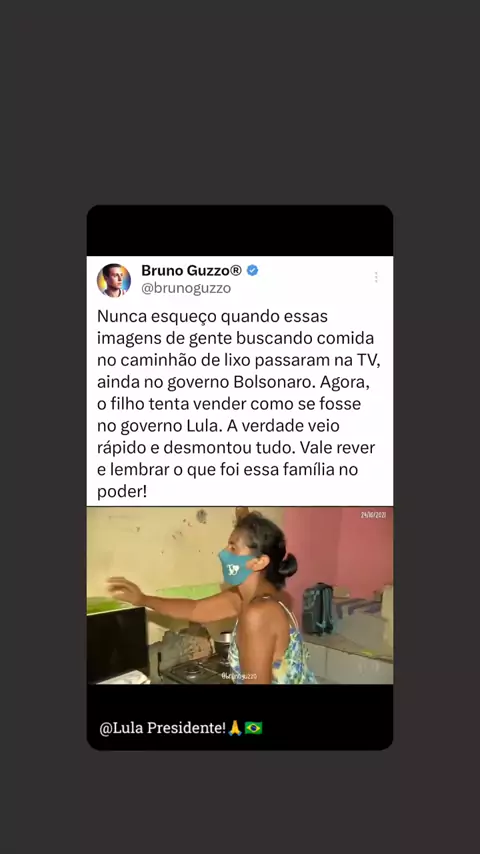Screen dimensions: 480x854
Task: Tap the @Lula Presidente! mention caption
Action: tap(162, 728)
